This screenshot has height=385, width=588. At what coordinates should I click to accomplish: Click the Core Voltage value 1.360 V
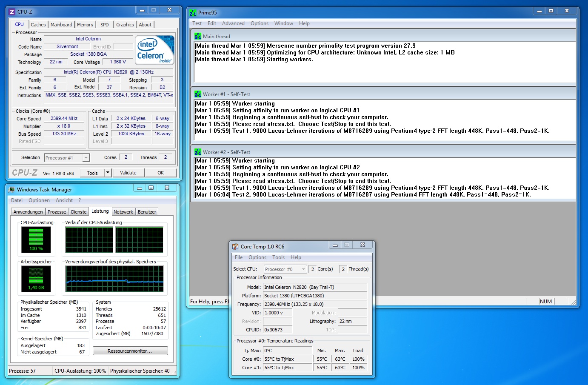118,62
